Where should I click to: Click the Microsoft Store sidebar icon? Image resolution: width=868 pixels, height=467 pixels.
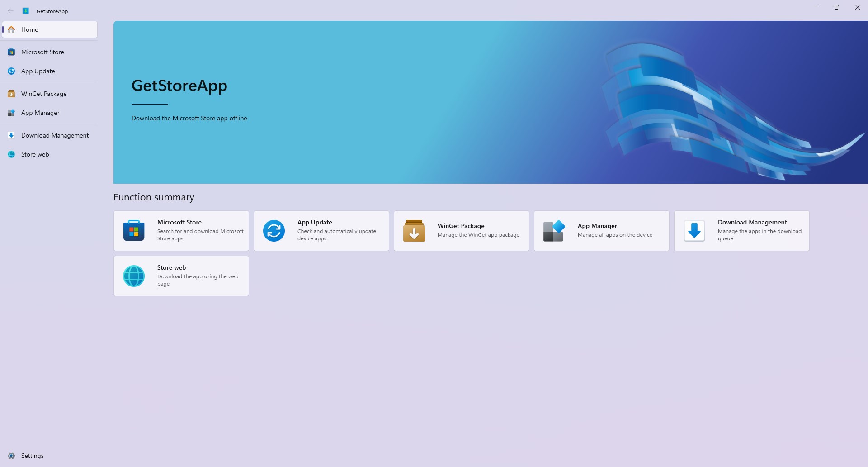coord(11,52)
